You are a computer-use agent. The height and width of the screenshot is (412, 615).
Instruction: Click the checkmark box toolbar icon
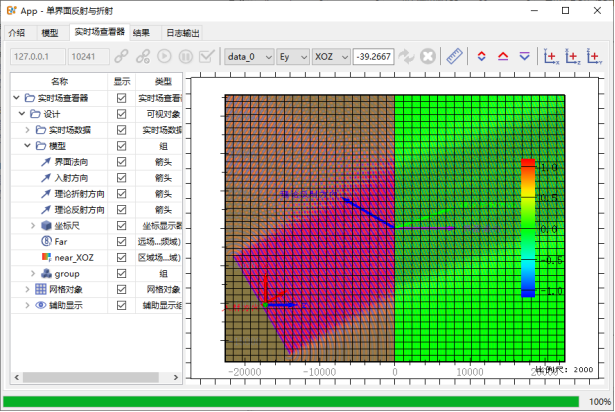pos(207,57)
